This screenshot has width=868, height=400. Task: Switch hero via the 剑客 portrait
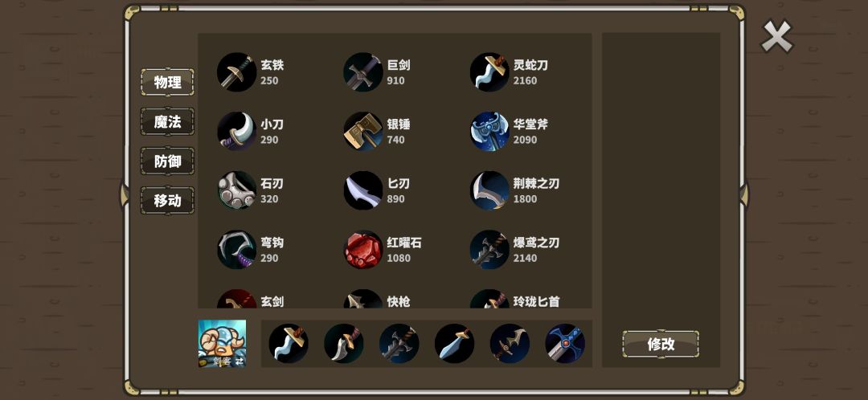(222, 344)
